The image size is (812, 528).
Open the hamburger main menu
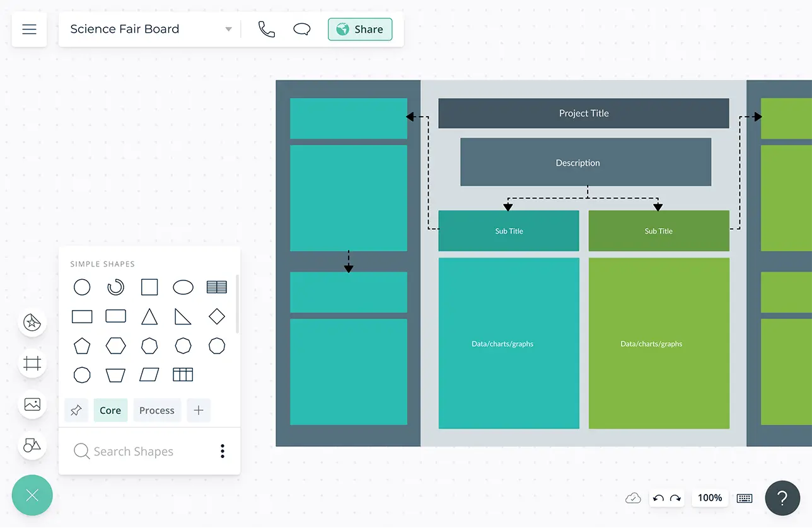click(x=29, y=29)
